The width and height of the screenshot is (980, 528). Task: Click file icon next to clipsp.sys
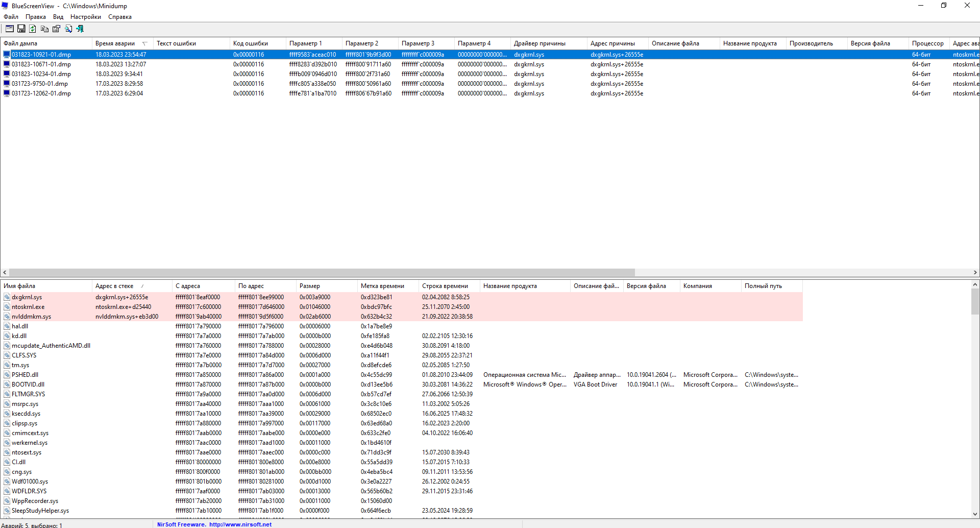pyautogui.click(x=7, y=423)
